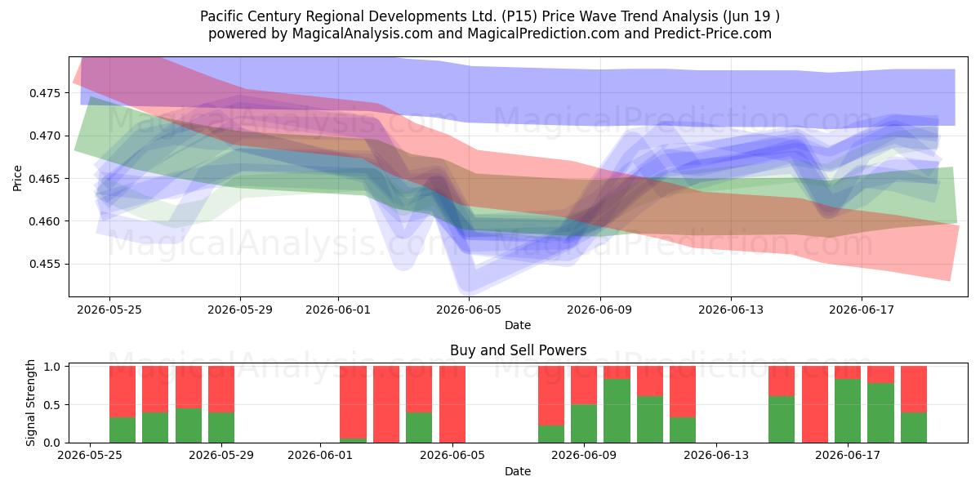980x490 pixels.
Task: Click the 2026-06-13 date tick on bar chart
Action: click(715, 456)
